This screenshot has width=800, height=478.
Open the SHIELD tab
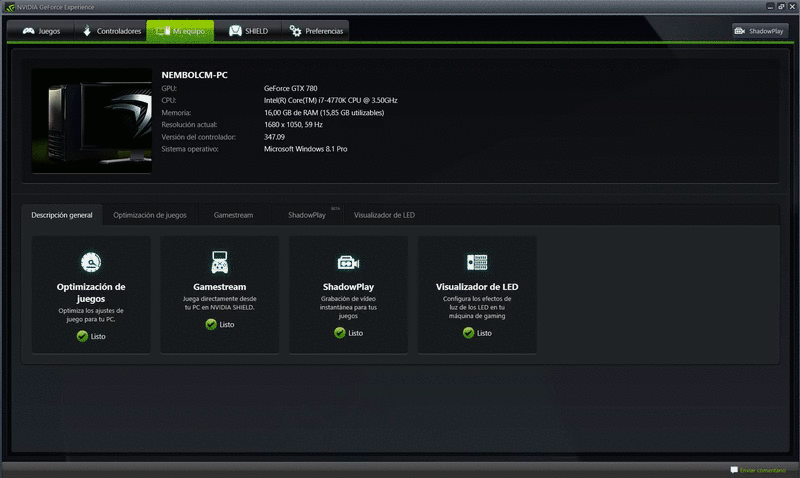click(247, 31)
